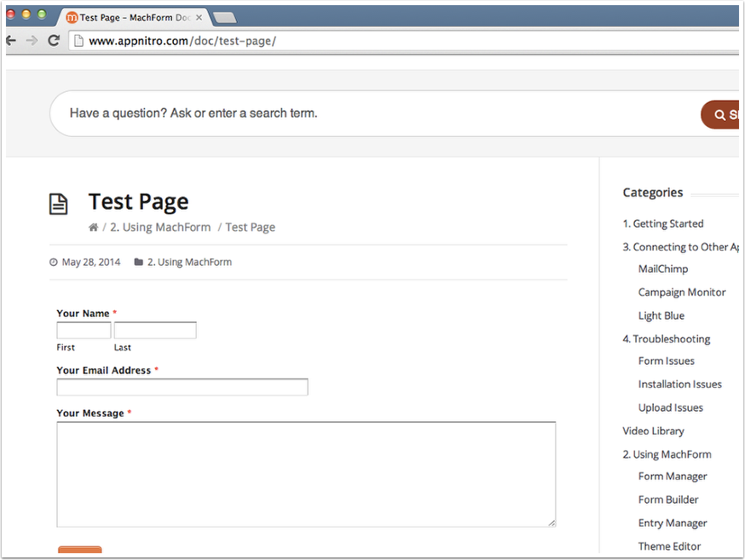Click the Categories sidebar heading
The image size is (745, 560).
pyautogui.click(x=652, y=193)
